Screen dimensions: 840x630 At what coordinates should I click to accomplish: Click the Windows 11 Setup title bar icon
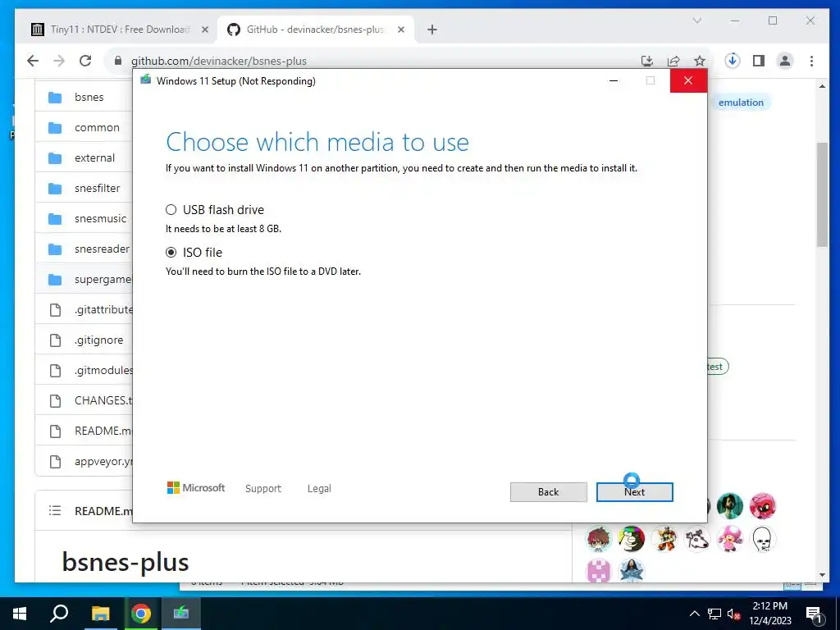(x=145, y=80)
